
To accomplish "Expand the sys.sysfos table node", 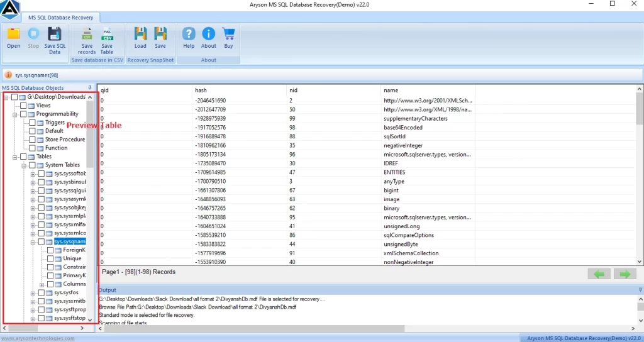I will coord(33,293).
